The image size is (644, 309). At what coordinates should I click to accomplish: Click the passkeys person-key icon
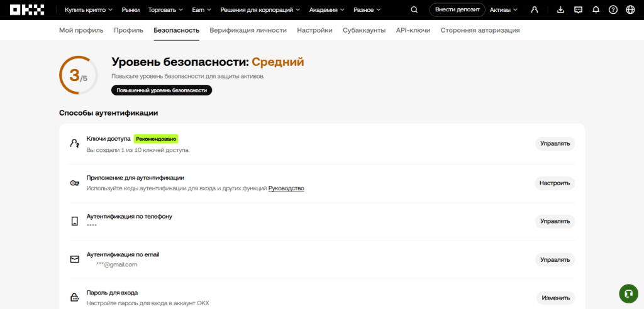[x=74, y=144]
